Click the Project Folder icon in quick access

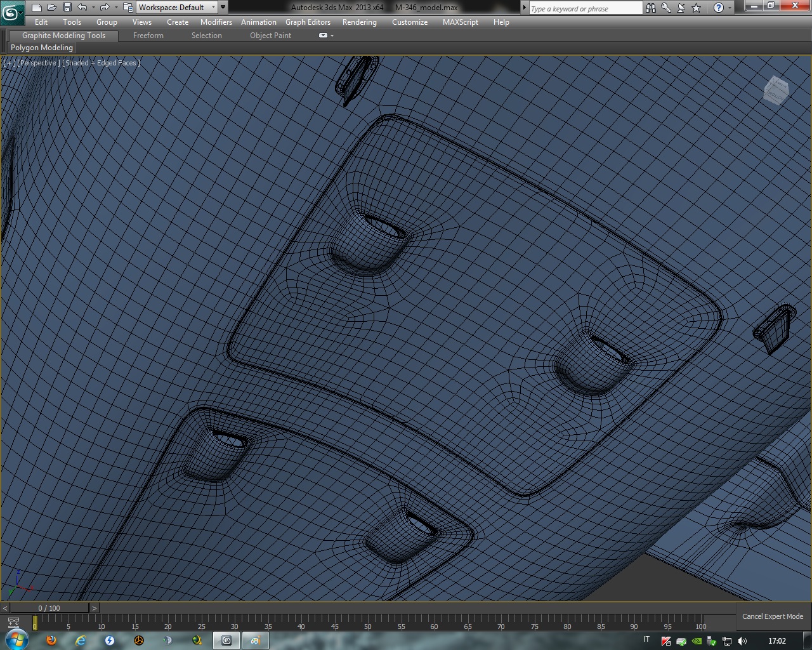point(128,8)
